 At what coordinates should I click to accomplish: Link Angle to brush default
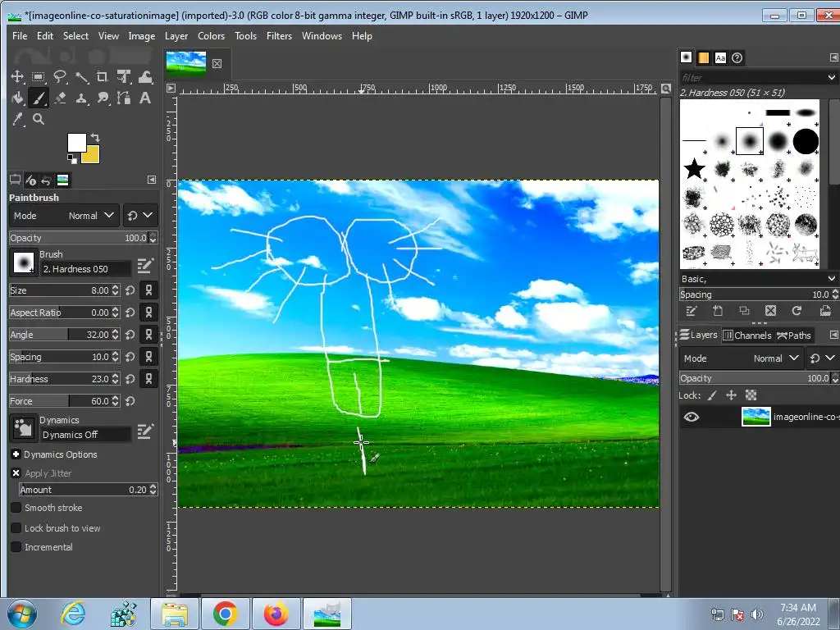pyautogui.click(x=148, y=335)
